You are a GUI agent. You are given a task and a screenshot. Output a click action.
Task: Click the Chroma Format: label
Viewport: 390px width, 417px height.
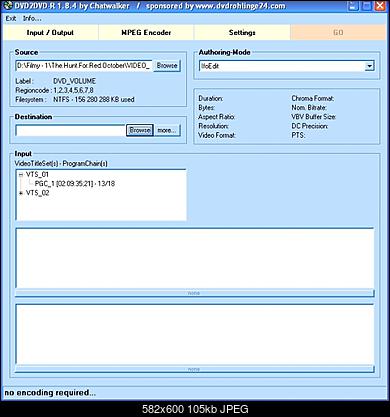(313, 98)
